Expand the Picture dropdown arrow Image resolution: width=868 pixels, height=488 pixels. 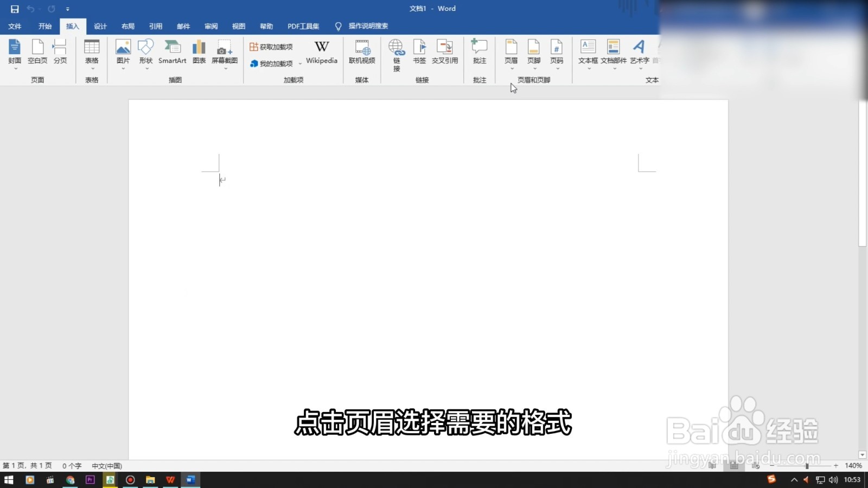[123, 69]
